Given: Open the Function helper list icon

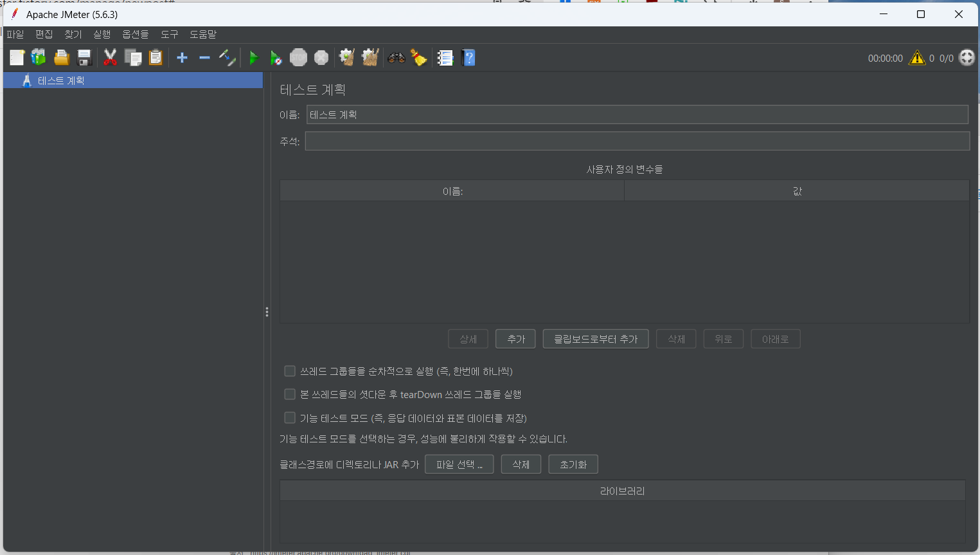Looking at the screenshot, I should (x=445, y=58).
